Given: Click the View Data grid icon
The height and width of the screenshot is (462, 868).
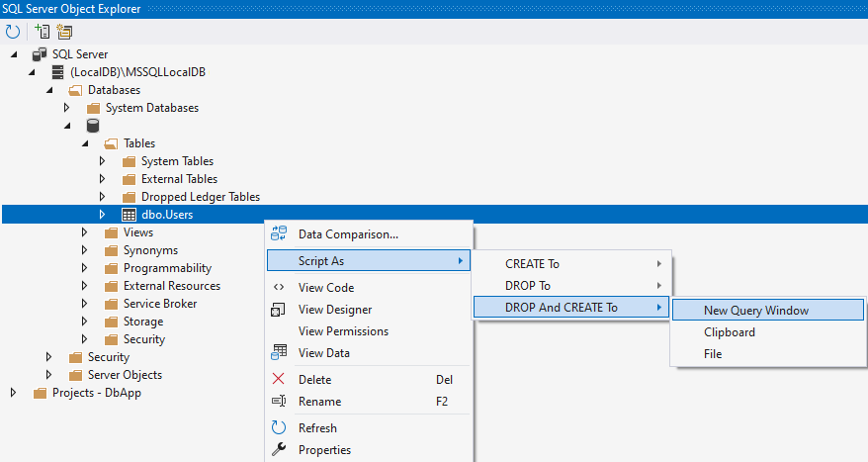Looking at the screenshot, I should click(279, 352).
